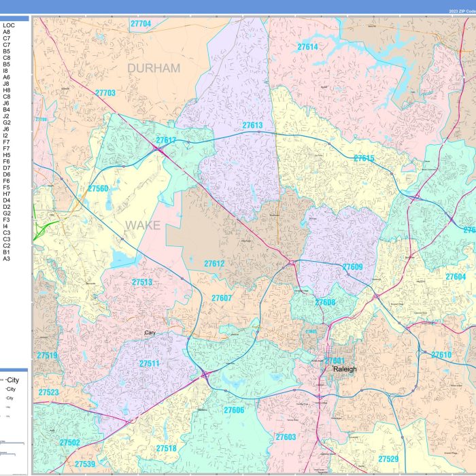
Task: Select index entry B1
Action: point(6,252)
